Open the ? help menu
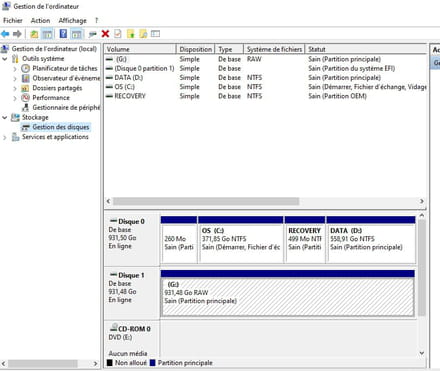440x371 pixels. pos(96,21)
